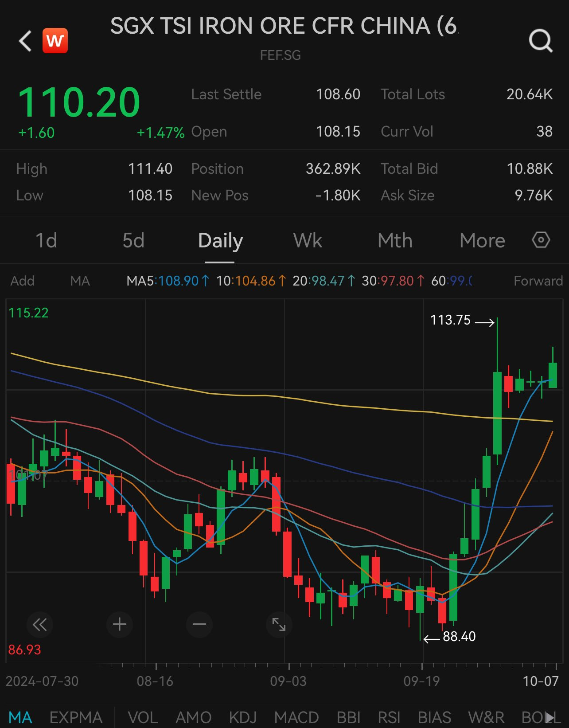This screenshot has width=569, height=728.
Task: Select EXPMA indicator
Action: (x=76, y=717)
